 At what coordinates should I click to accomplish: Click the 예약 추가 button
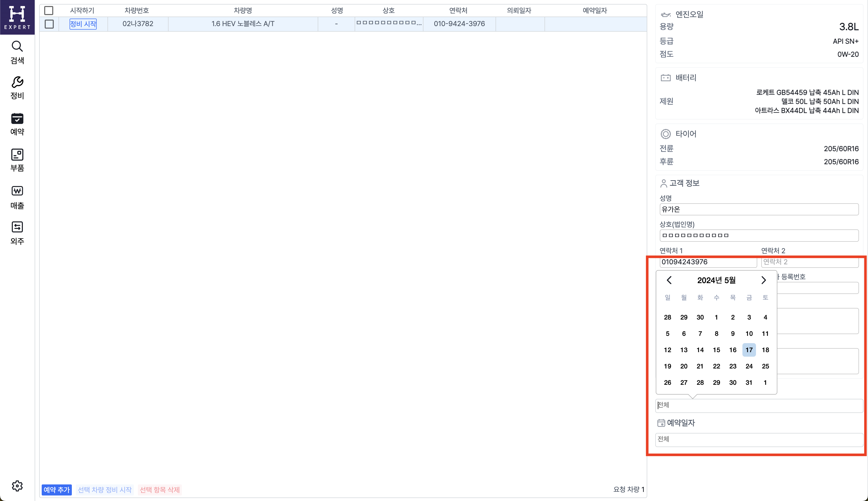(57, 489)
